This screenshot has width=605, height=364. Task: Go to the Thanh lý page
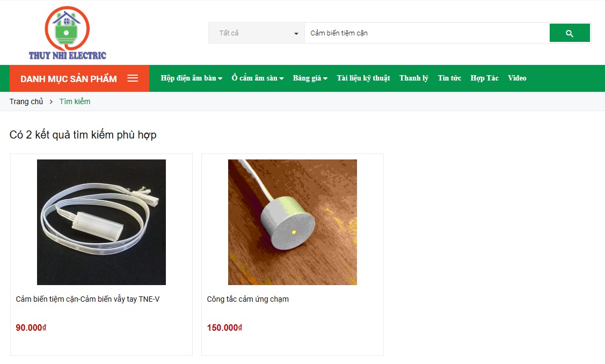coord(413,78)
